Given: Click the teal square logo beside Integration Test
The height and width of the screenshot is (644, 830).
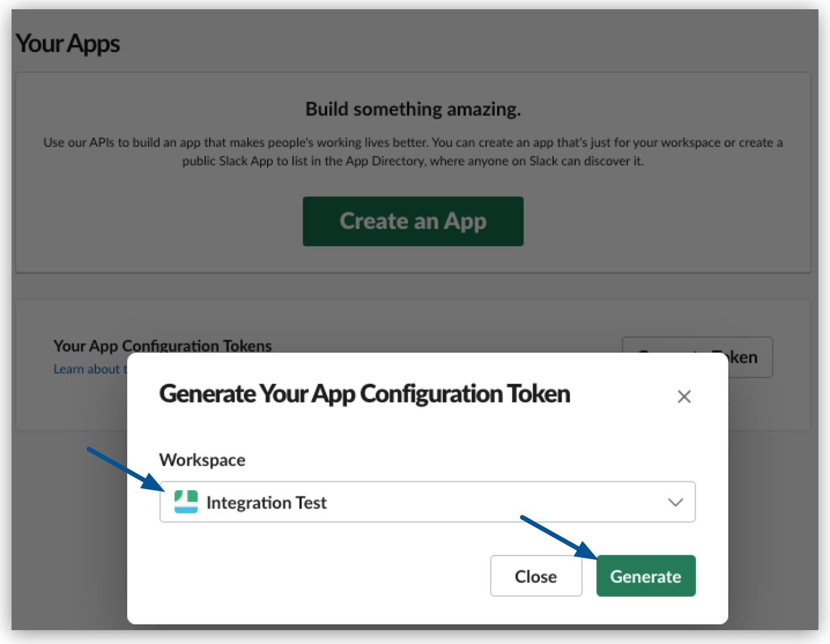Looking at the screenshot, I should pyautogui.click(x=186, y=502).
